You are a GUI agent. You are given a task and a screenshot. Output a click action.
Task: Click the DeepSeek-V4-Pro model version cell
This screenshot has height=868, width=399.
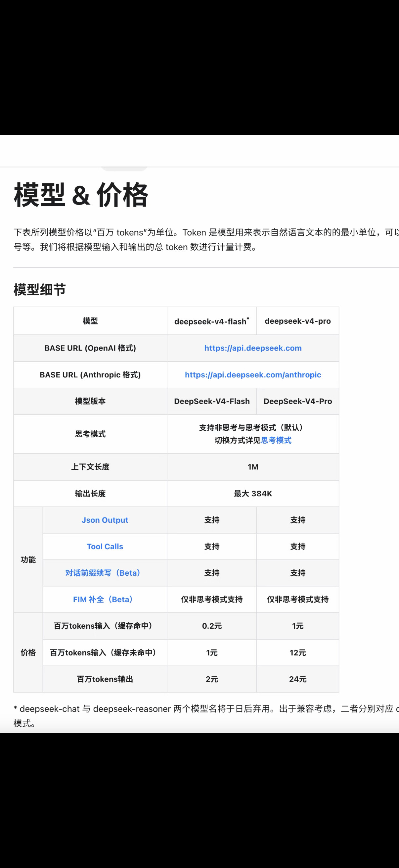(x=298, y=401)
